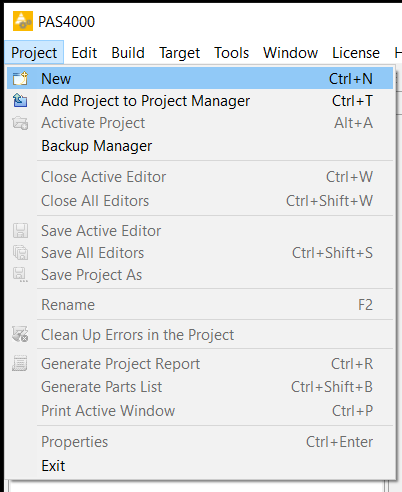Image resolution: width=402 pixels, height=492 pixels.
Task: Open the License menu
Action: [x=356, y=53]
